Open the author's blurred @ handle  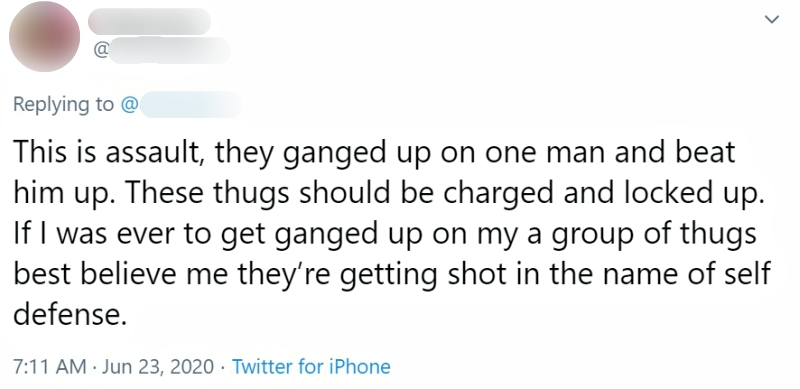click(x=163, y=50)
